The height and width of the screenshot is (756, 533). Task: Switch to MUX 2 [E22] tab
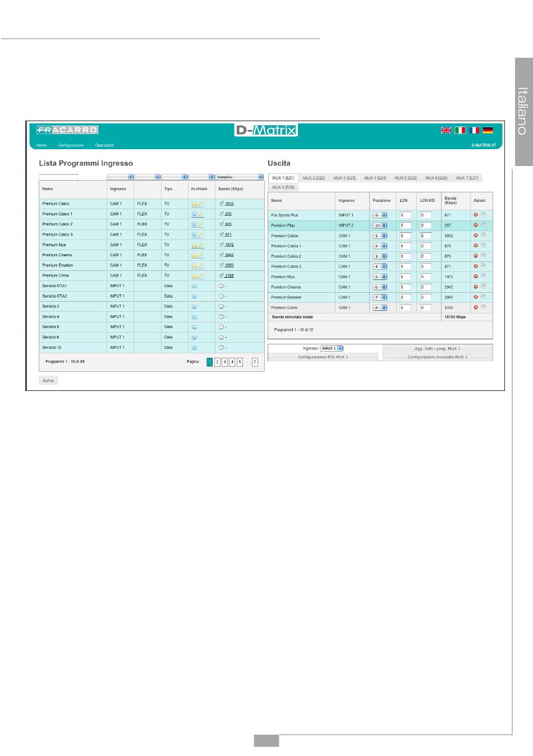pos(314,178)
